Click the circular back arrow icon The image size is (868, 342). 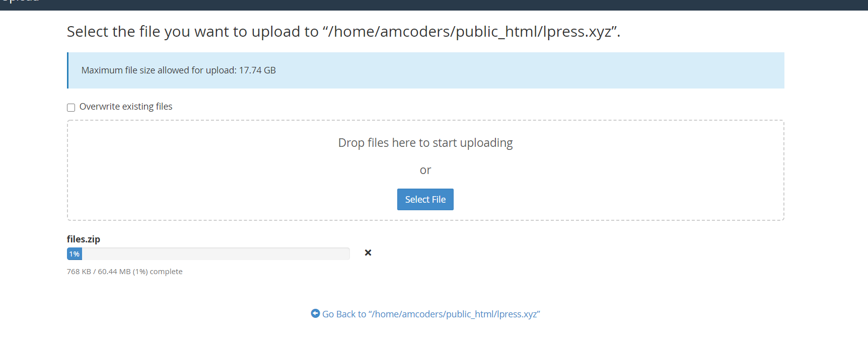[x=315, y=313]
